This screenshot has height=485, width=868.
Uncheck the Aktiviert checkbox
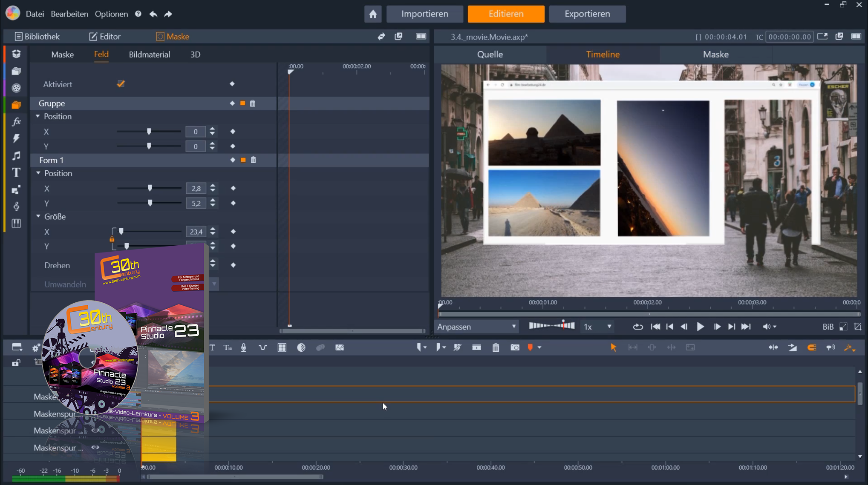[x=121, y=83]
